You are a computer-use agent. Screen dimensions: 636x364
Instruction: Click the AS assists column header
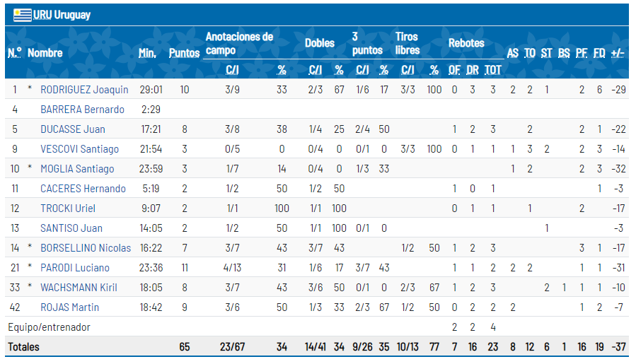[512, 53]
